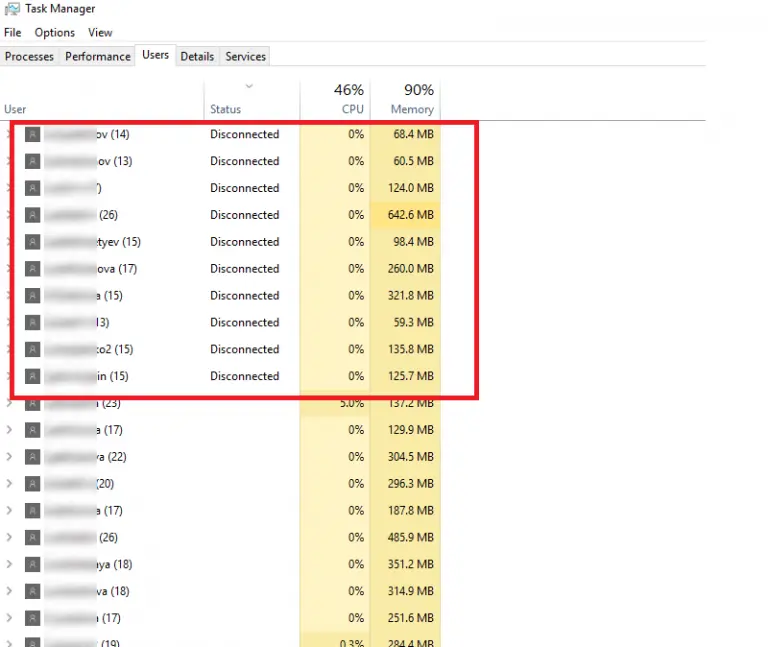Select the Disconnected status in the 125.7 MB row
768x647 pixels.
(244, 376)
